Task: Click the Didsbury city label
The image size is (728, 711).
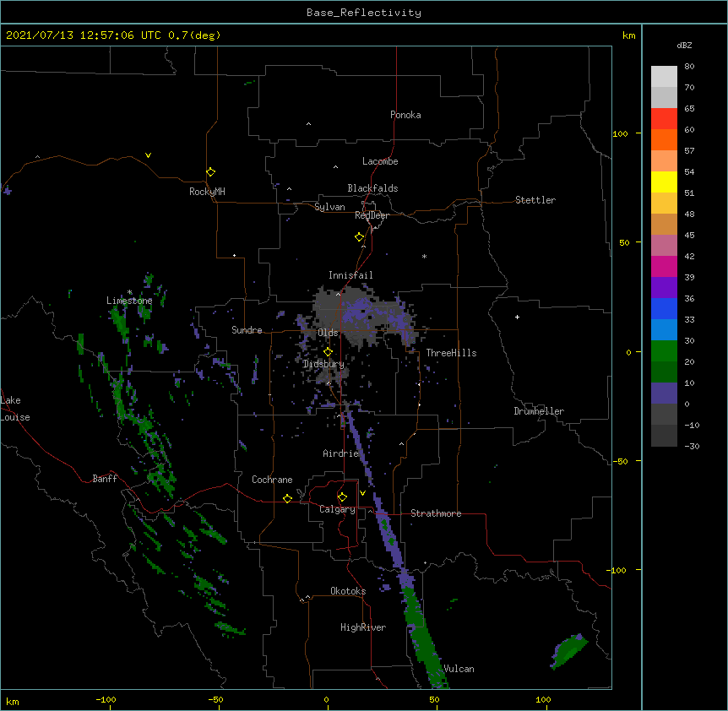Action: pyautogui.click(x=323, y=364)
